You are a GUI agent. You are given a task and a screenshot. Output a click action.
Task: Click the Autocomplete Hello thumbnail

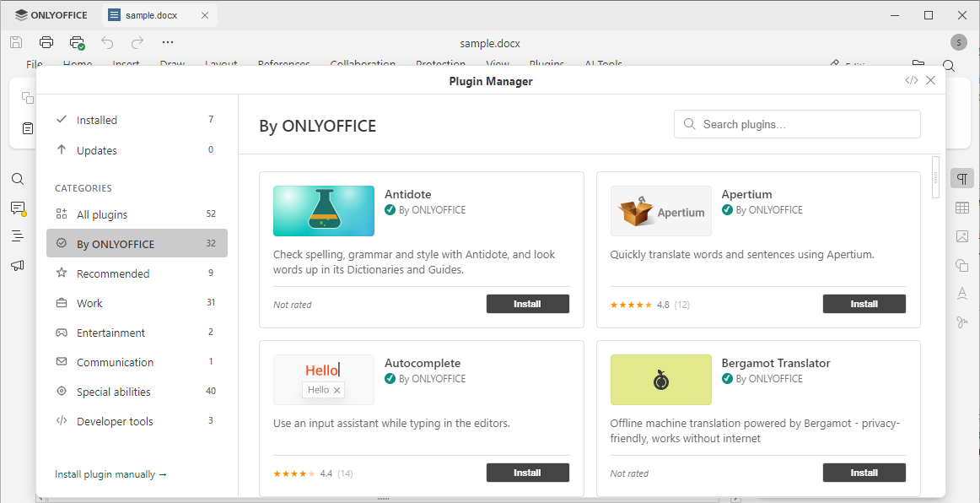324,380
